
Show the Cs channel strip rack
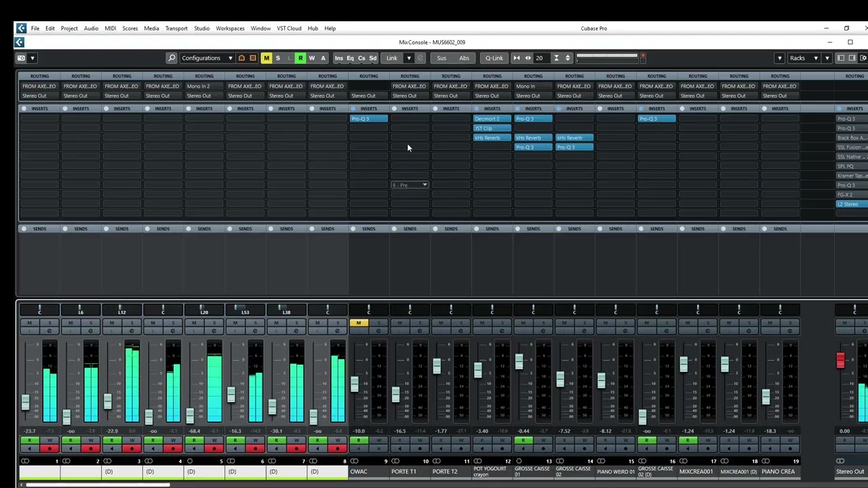361,58
